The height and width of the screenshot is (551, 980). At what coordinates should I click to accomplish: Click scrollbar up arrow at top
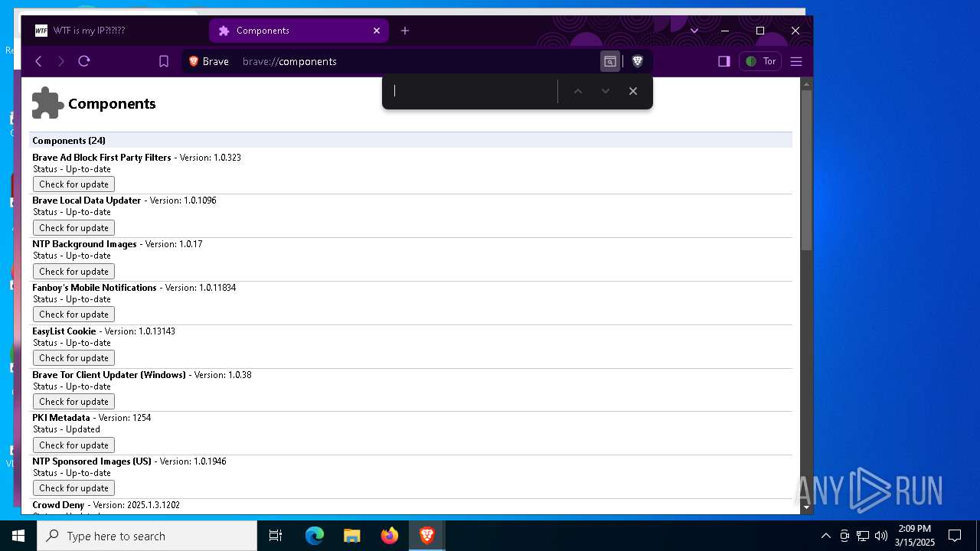(x=806, y=83)
